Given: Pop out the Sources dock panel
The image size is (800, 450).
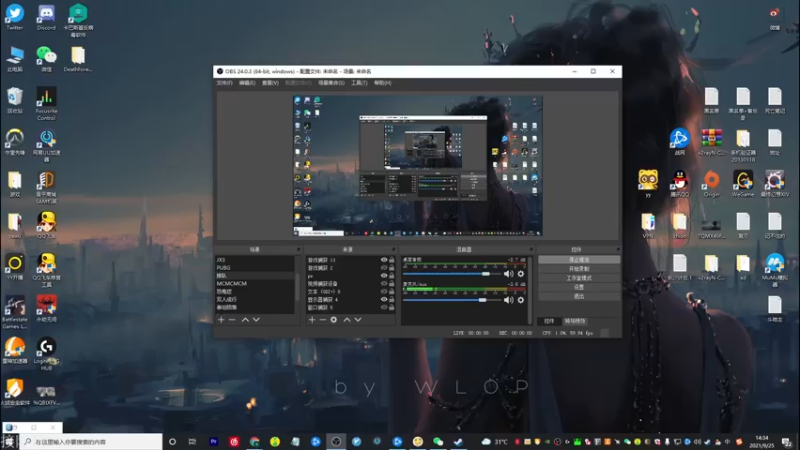Looking at the screenshot, I should 393,249.
